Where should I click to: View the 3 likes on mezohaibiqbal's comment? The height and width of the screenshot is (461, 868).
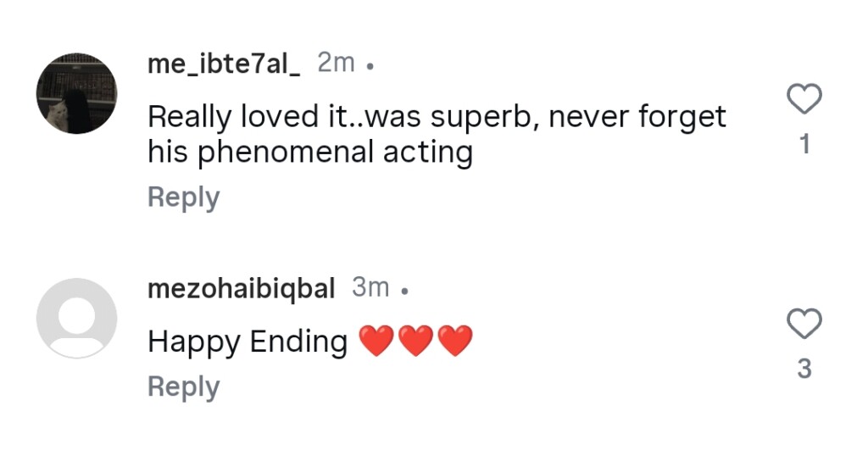(804, 369)
